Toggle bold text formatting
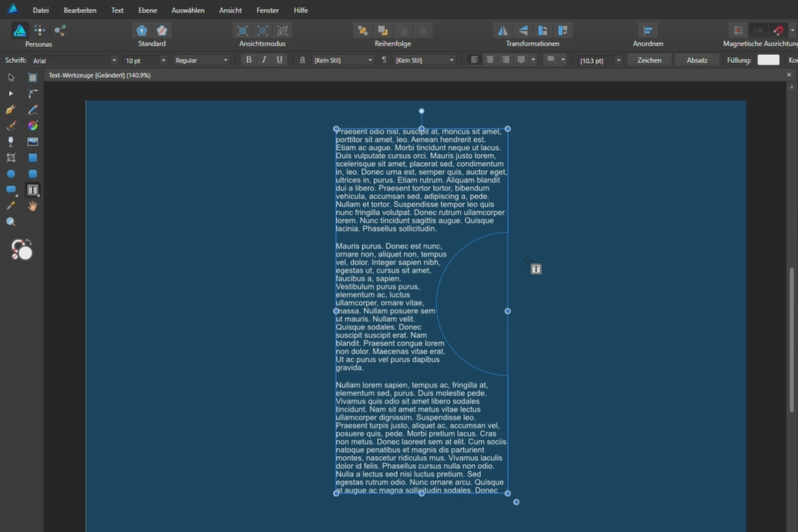Image resolution: width=798 pixels, height=532 pixels. pos(249,60)
